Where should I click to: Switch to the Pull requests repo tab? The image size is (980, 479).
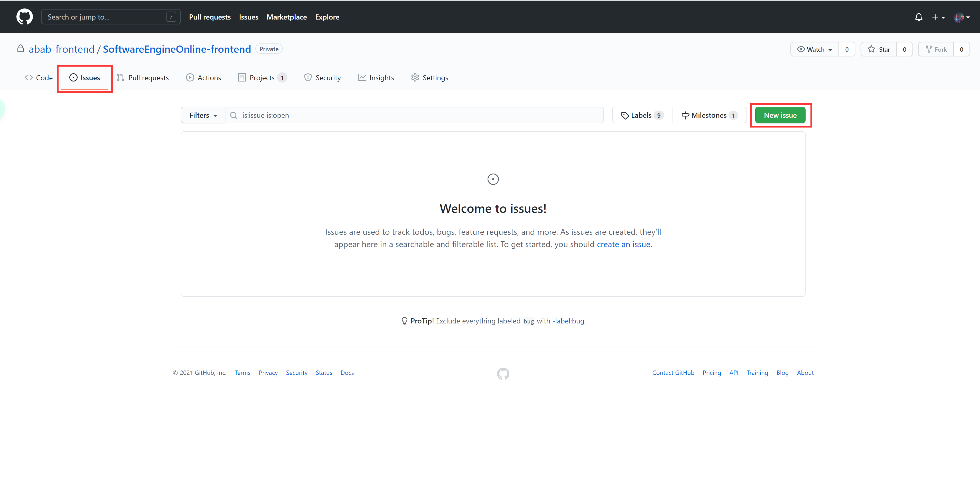tap(143, 78)
